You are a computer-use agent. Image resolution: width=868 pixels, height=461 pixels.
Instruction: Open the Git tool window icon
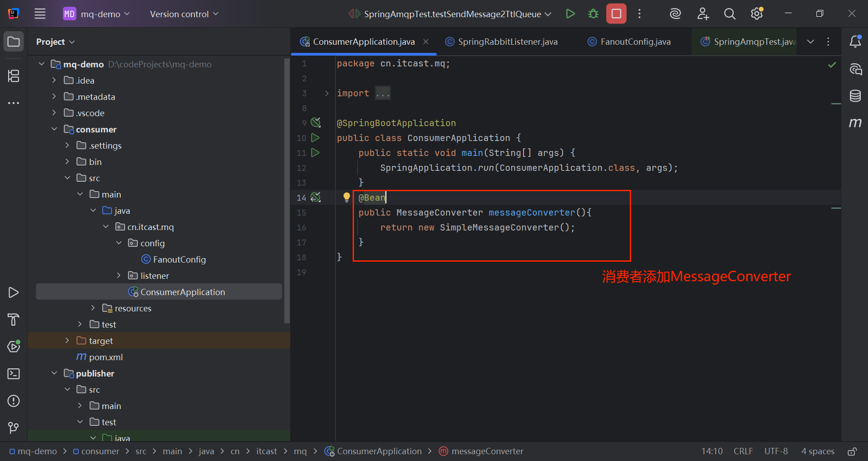[x=14, y=428]
